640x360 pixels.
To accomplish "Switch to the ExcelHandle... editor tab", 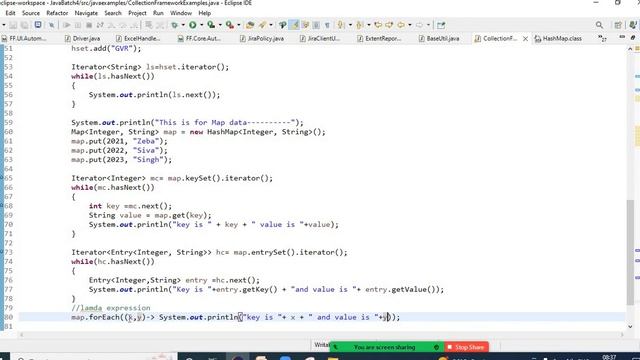I will (x=138, y=38).
